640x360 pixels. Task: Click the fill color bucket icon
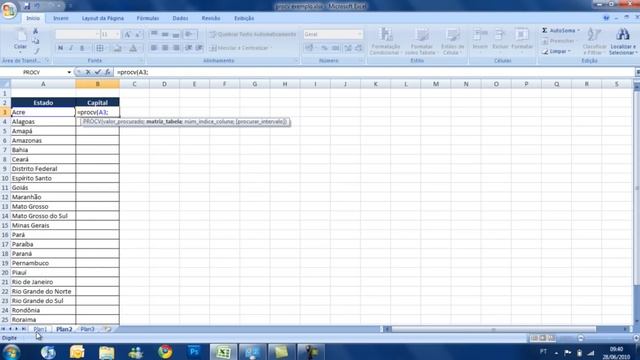(117, 48)
